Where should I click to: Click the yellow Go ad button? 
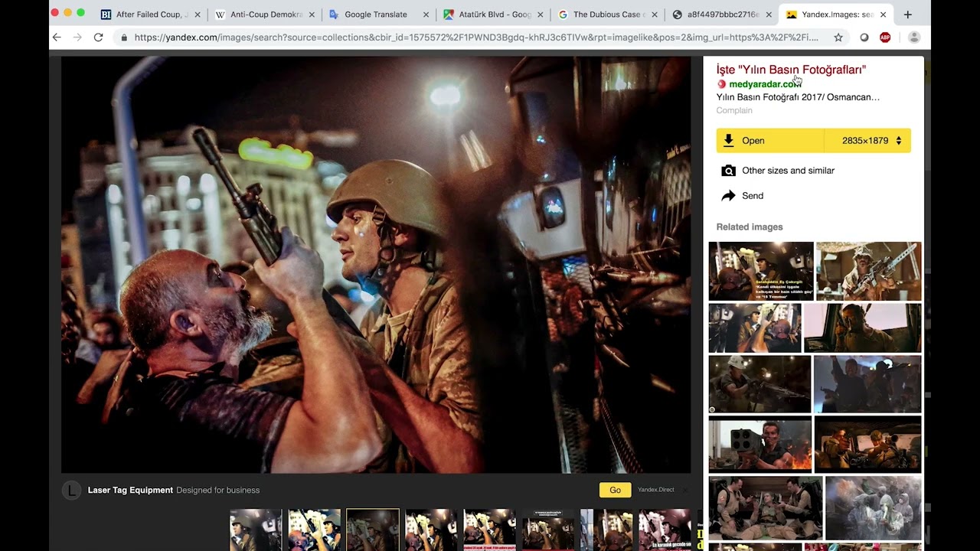pyautogui.click(x=615, y=490)
